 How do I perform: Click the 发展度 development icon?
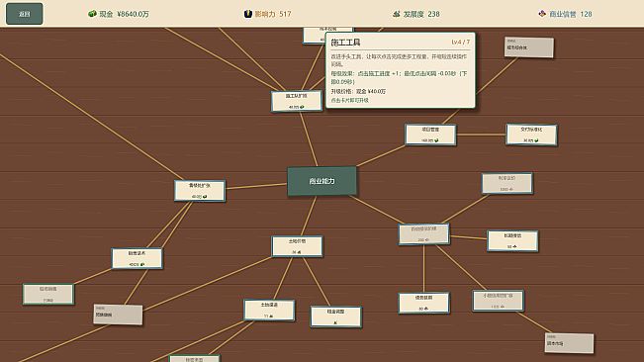pos(397,14)
